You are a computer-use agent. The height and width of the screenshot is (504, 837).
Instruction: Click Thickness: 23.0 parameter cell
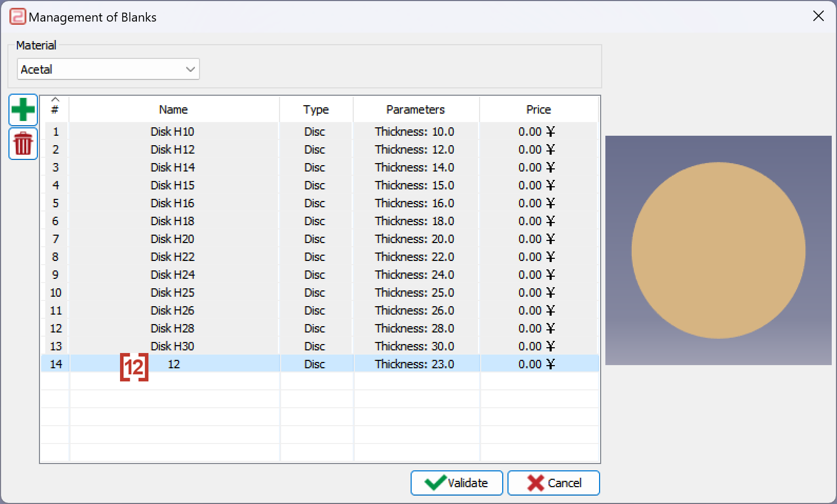416,364
